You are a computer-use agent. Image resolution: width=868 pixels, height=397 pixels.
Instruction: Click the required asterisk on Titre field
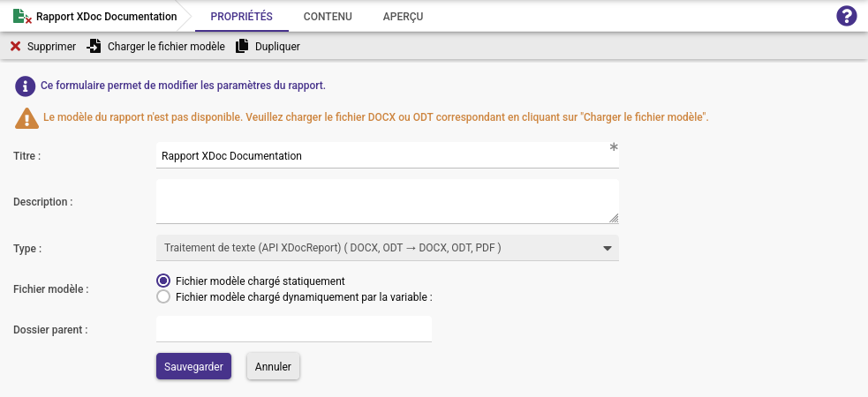(x=614, y=147)
